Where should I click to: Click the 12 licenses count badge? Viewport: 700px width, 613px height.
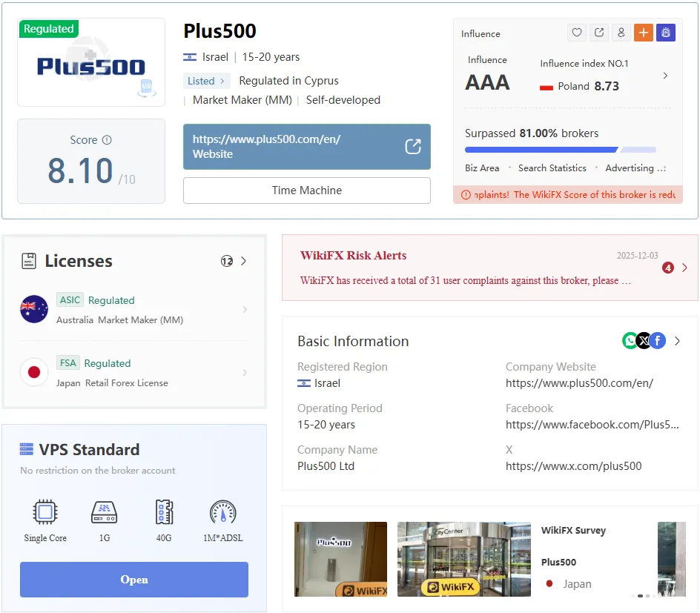point(227,261)
